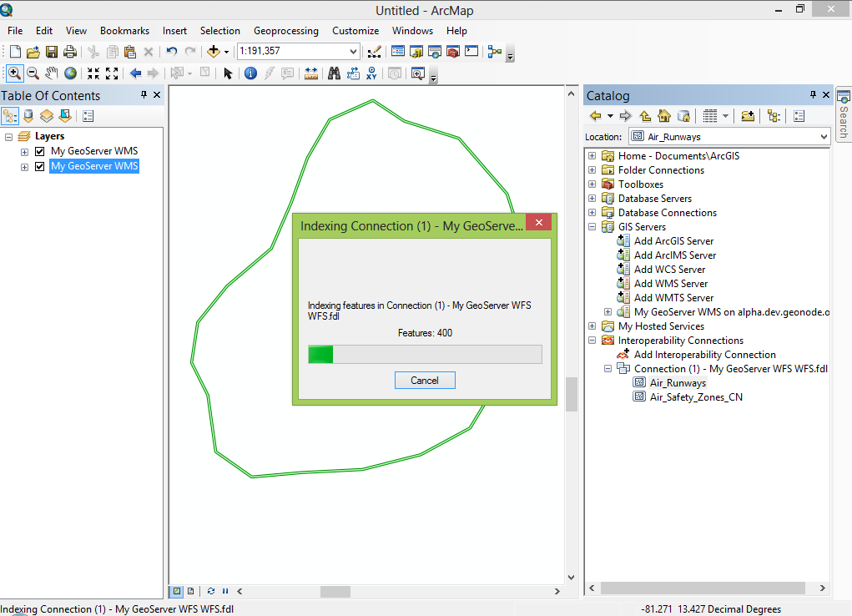Open the Python window
The image size is (852, 616).
tap(471, 52)
